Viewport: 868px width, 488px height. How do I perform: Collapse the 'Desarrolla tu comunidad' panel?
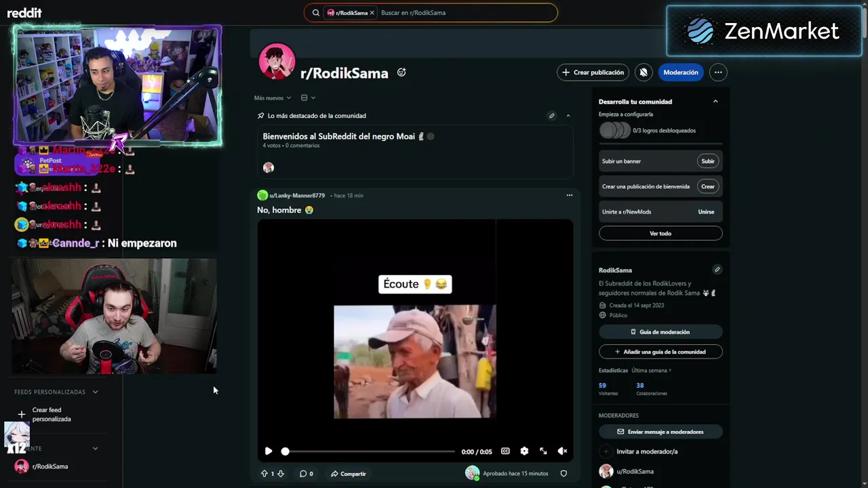715,102
